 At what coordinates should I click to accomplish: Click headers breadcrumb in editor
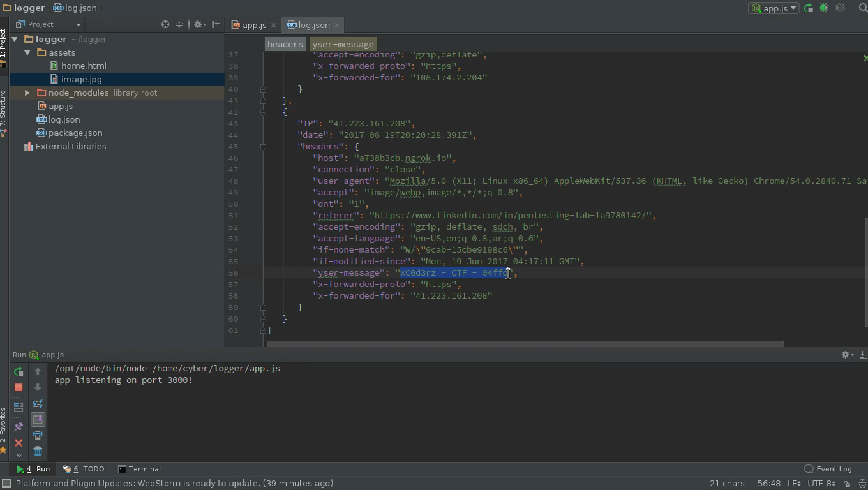[285, 44]
